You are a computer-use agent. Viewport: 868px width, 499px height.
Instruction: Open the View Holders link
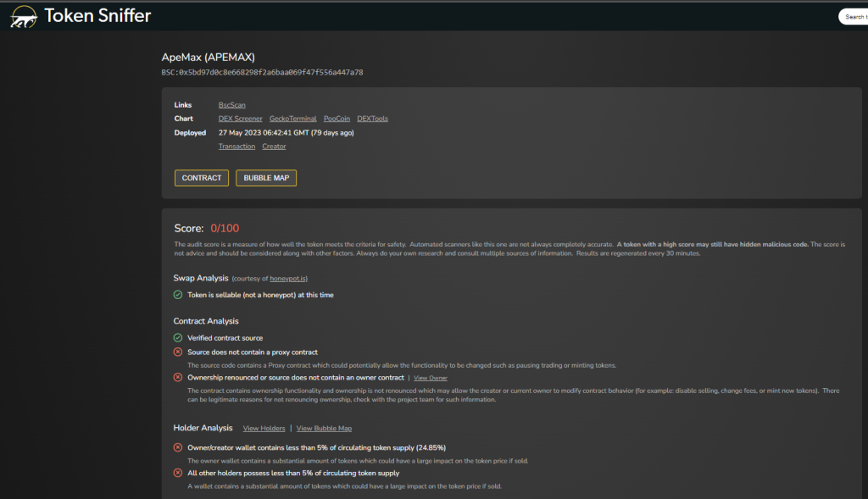pyautogui.click(x=264, y=428)
